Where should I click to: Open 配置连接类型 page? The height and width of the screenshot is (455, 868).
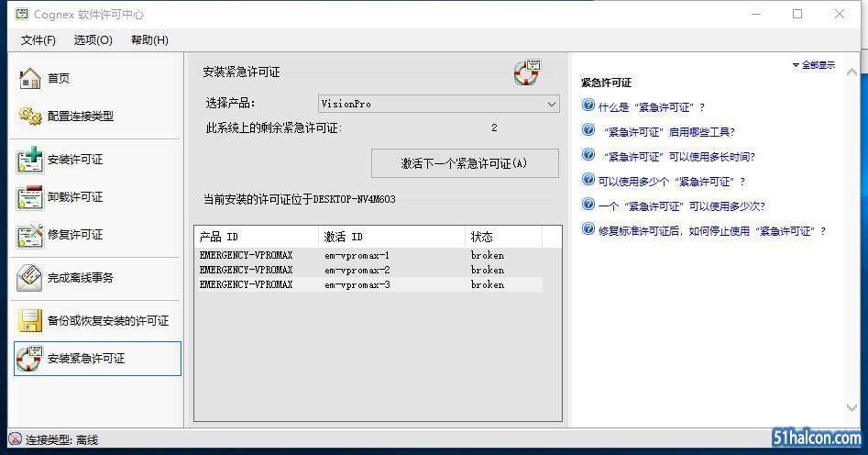point(81,116)
